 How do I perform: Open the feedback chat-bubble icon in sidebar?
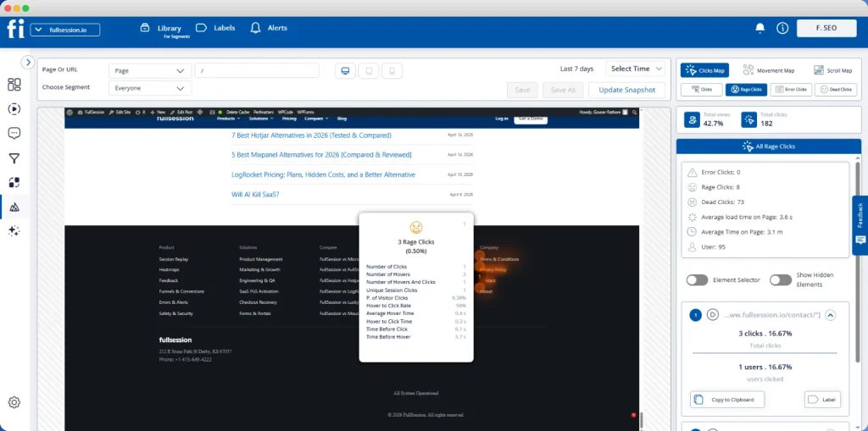pos(14,133)
